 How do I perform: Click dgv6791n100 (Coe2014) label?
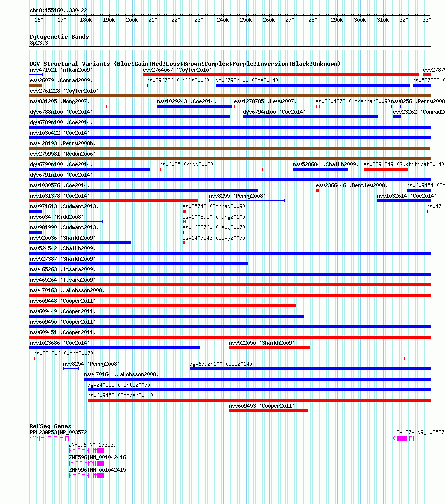click(61, 175)
